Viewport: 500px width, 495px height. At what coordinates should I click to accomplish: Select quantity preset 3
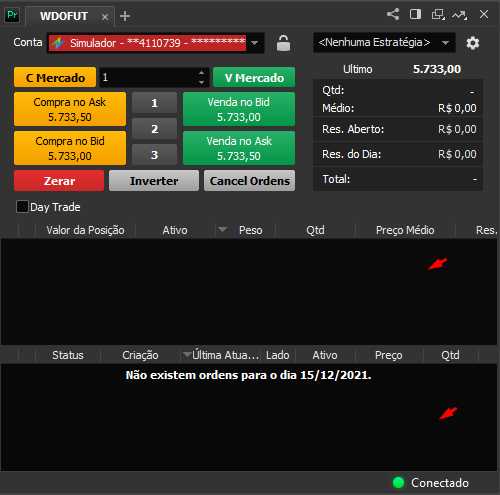[154, 155]
